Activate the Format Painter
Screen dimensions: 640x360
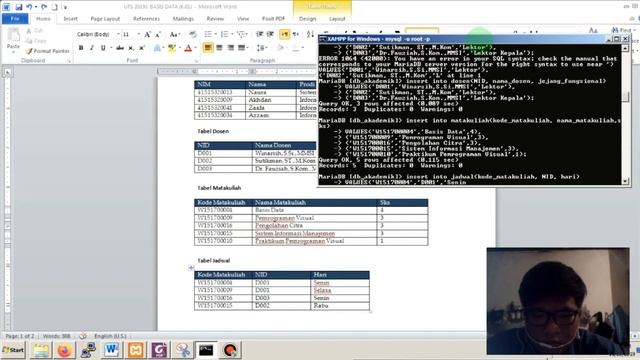click(x=47, y=51)
